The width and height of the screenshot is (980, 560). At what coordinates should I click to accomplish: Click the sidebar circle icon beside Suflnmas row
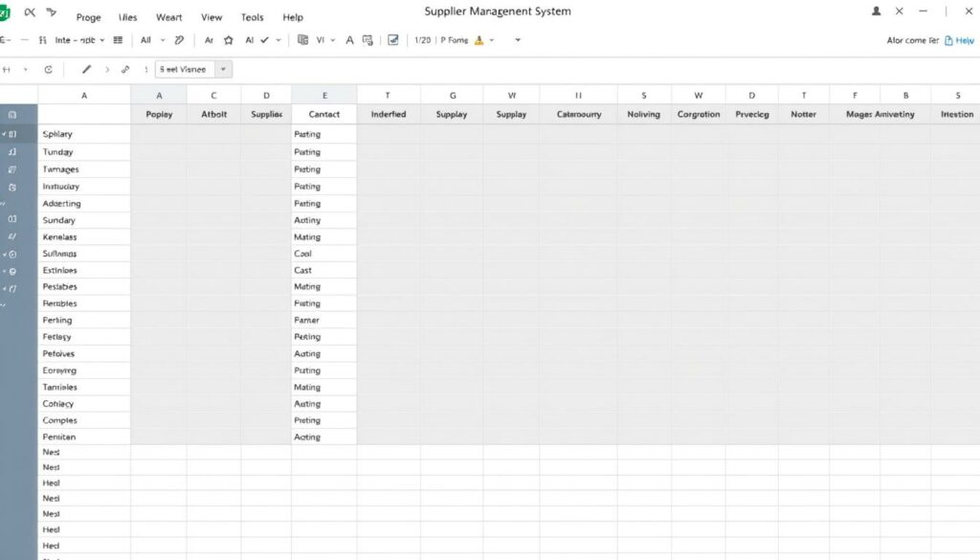point(12,255)
